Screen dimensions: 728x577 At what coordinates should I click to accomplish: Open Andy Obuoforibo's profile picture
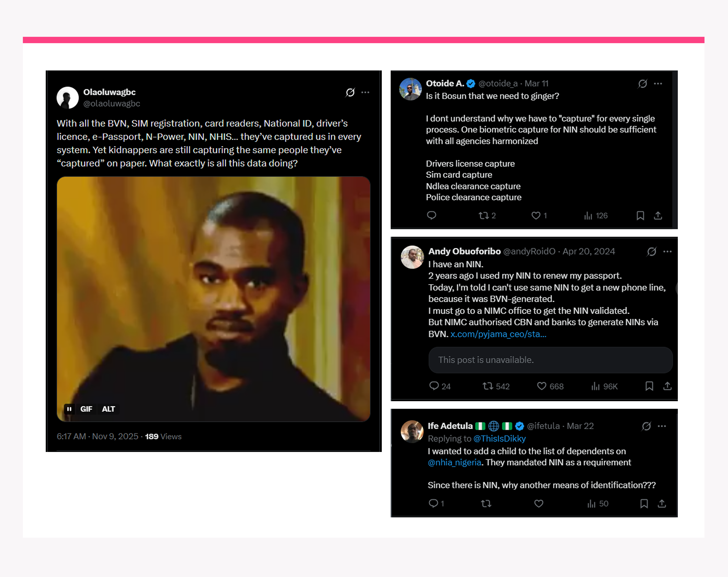point(412,257)
